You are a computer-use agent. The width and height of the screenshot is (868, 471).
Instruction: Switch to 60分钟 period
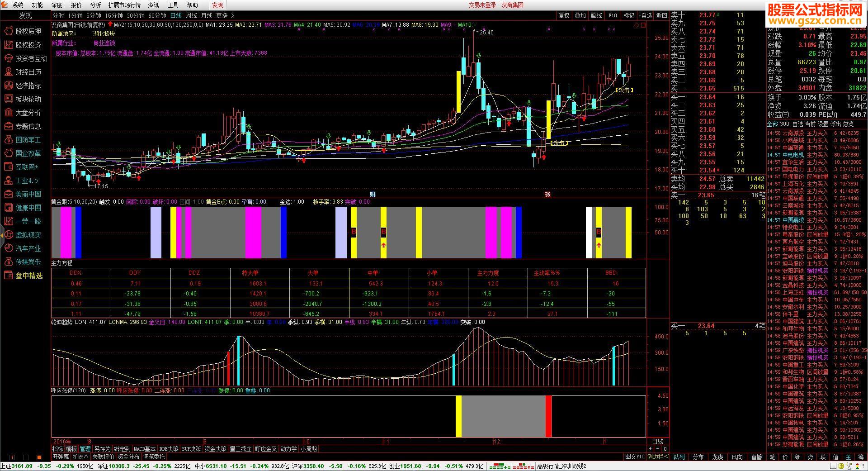click(x=157, y=15)
